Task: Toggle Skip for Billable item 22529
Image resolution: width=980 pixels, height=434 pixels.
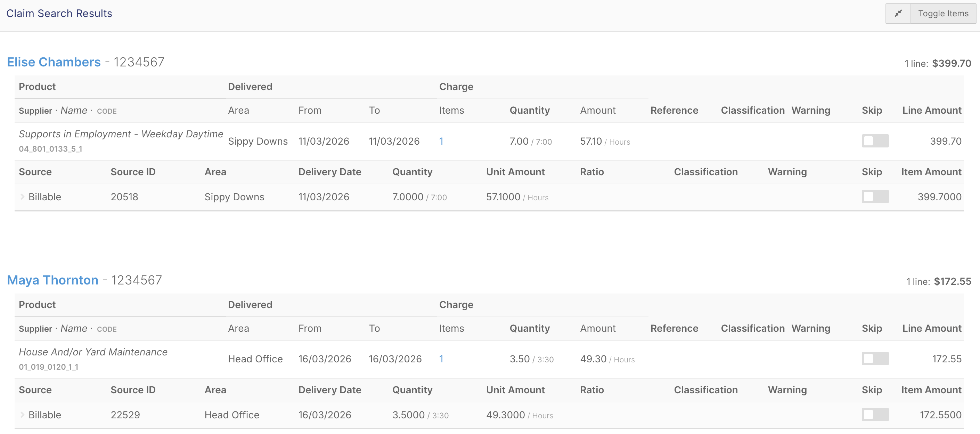Action: [875, 415]
